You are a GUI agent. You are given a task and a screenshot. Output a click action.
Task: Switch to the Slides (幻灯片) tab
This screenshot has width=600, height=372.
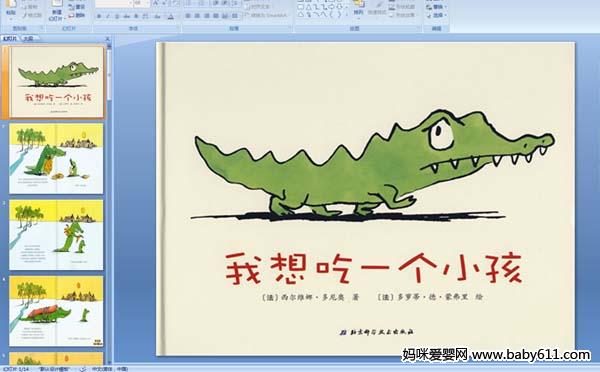(10, 38)
